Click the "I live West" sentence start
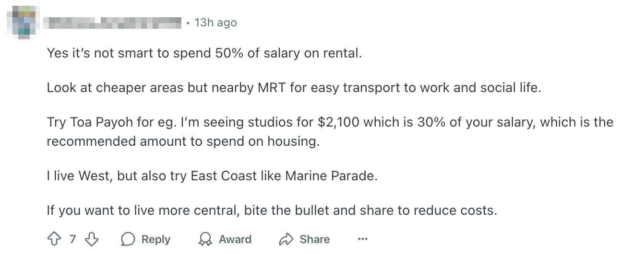Screen dimensions: 644x258 [x=79, y=176]
